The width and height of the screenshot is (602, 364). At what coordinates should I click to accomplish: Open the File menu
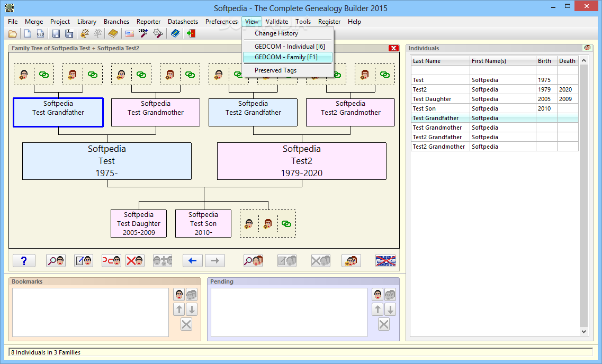13,22
